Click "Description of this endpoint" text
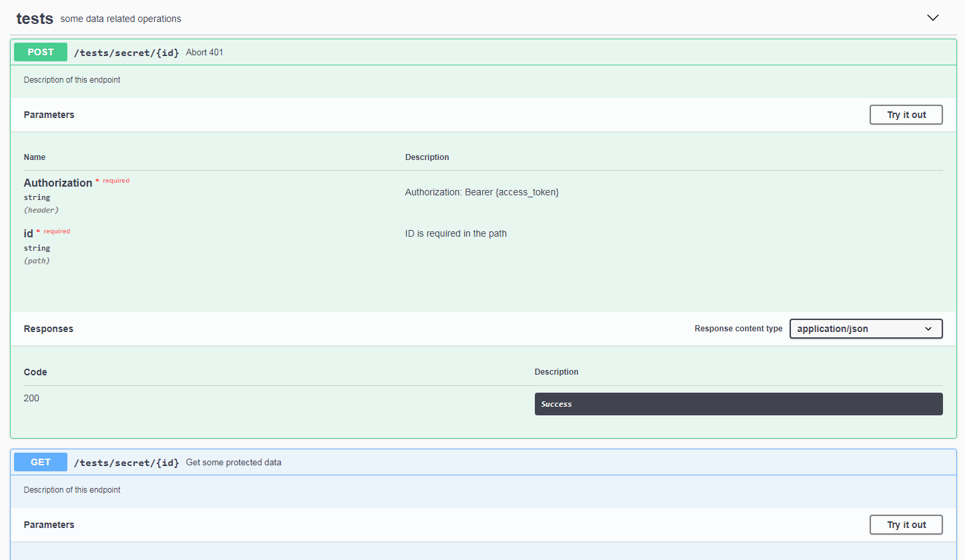 pyautogui.click(x=72, y=79)
